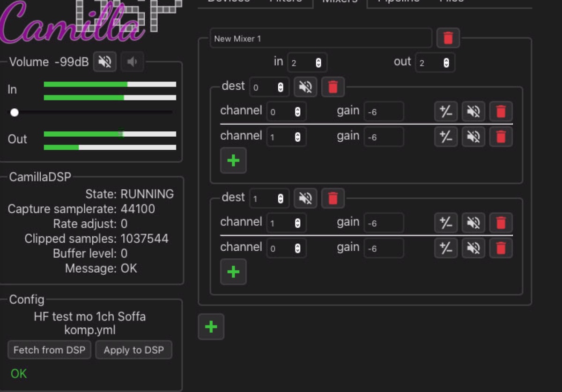Click the dim speaker icon next to Volume
The width and height of the screenshot is (562, 392).
(133, 62)
